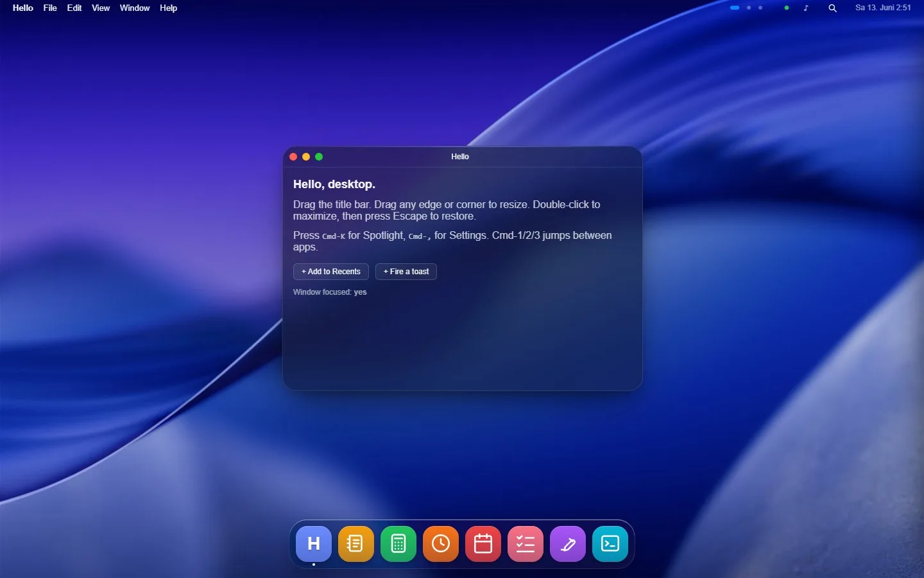The height and width of the screenshot is (578, 924).
Task: Click the 'Hello, desktop.' heading
Action: click(334, 184)
